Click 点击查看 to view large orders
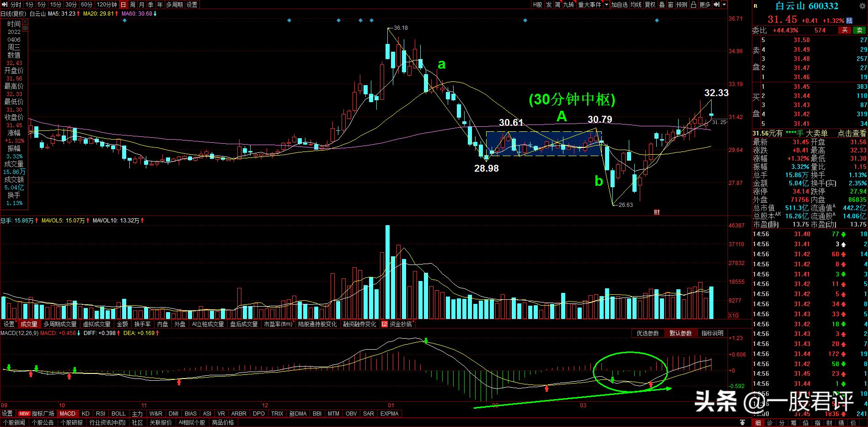 [x=852, y=133]
